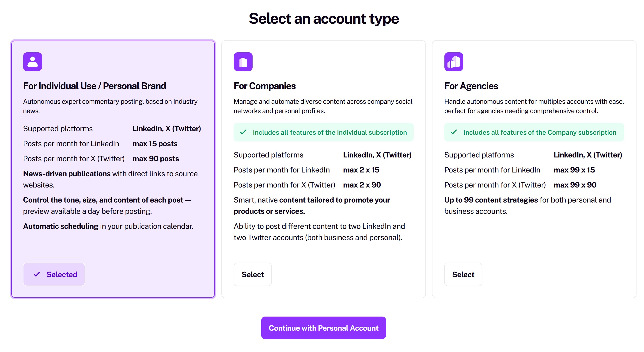Click the checkmark icon in Selected button
This screenshot has height=352, width=644.
[x=37, y=275]
